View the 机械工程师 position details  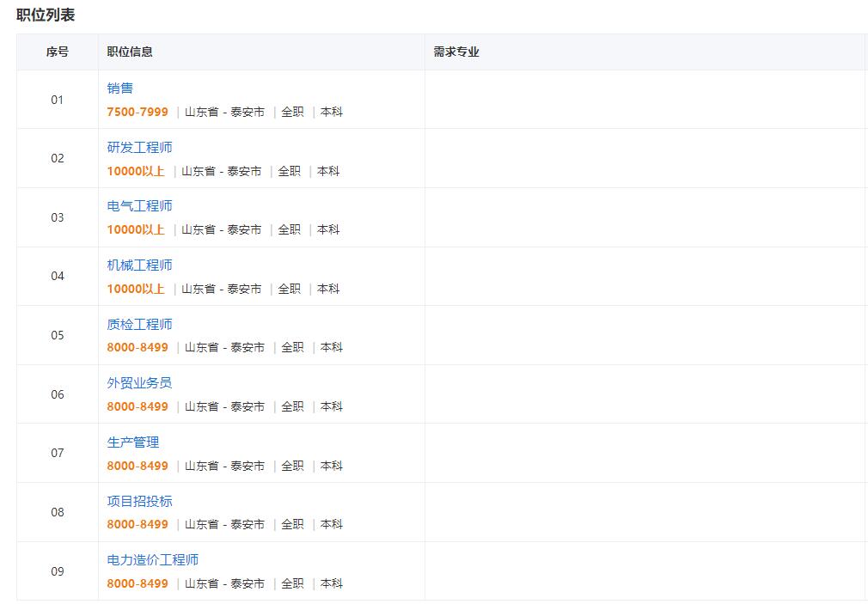tap(139, 265)
